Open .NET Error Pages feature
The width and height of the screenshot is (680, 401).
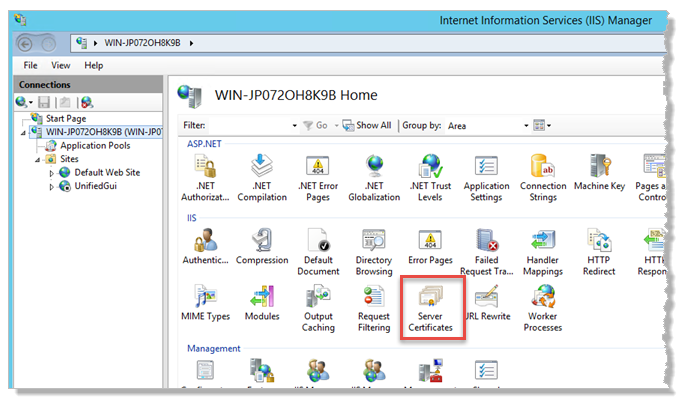click(x=318, y=178)
